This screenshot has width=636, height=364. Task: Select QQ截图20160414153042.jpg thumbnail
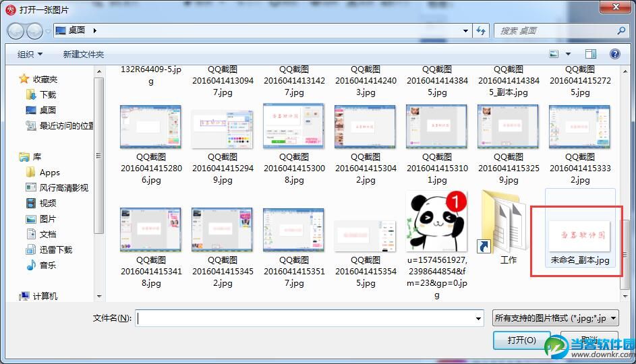(365, 127)
